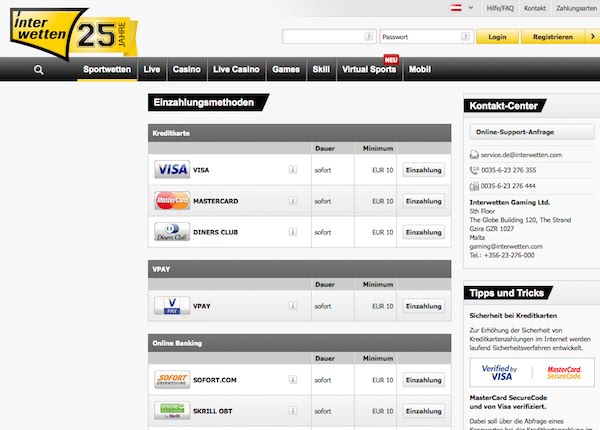Click the Registrieren button
The width and height of the screenshot is (600, 430).
[553, 37]
